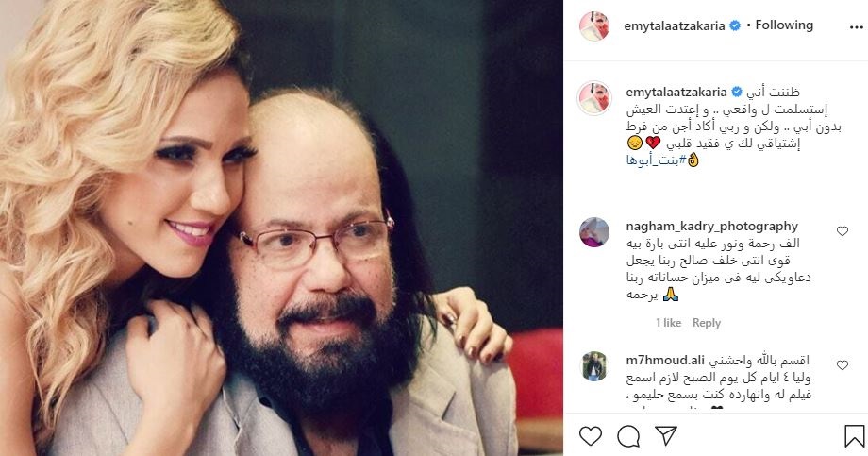Like nagham_kadry_photography's comment
Screen dimensions: 868x456
[843, 231]
